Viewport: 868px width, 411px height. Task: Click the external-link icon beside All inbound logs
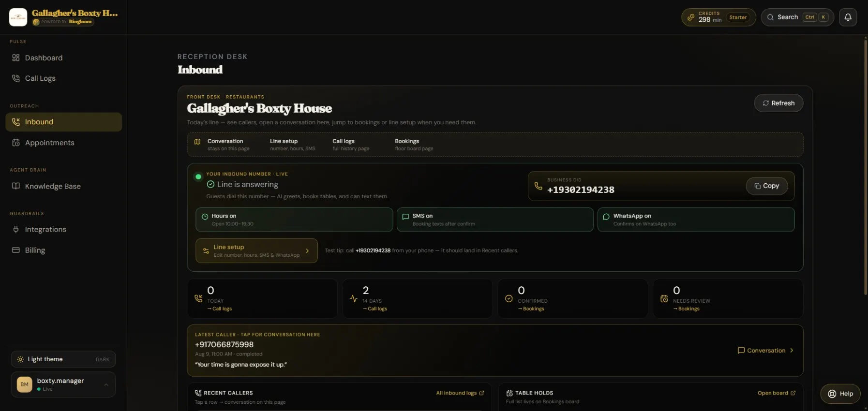481,393
